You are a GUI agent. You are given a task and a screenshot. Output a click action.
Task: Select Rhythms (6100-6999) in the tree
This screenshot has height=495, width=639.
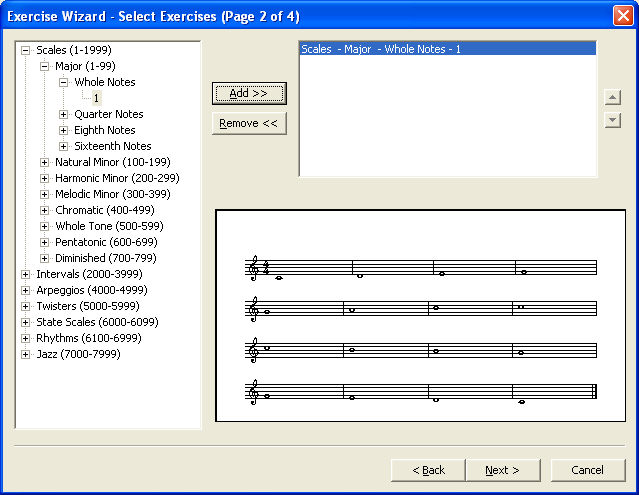88,338
